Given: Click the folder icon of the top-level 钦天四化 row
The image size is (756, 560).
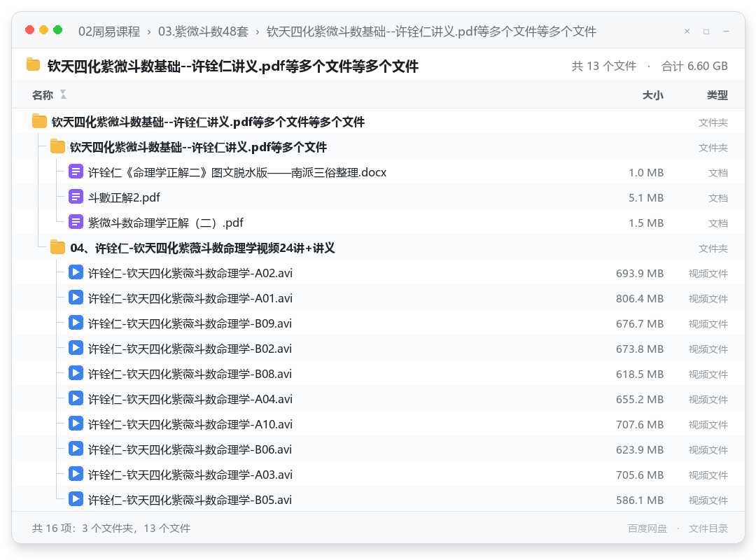Looking at the screenshot, I should pos(39,122).
